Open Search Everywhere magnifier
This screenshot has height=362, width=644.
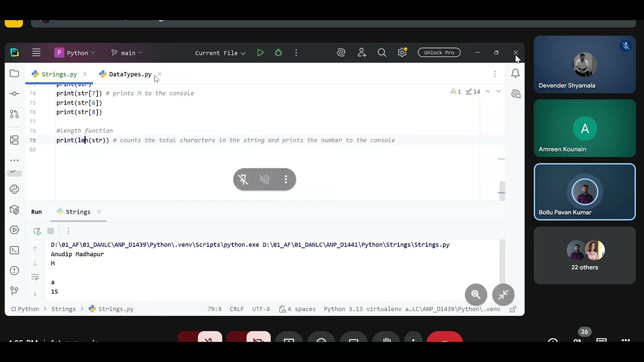click(382, 53)
